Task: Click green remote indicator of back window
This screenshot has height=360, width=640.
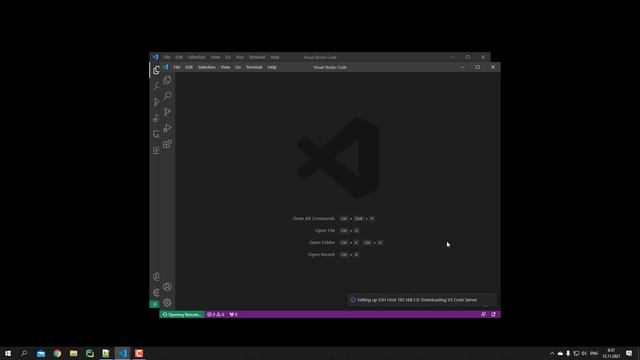Action: click(x=154, y=304)
